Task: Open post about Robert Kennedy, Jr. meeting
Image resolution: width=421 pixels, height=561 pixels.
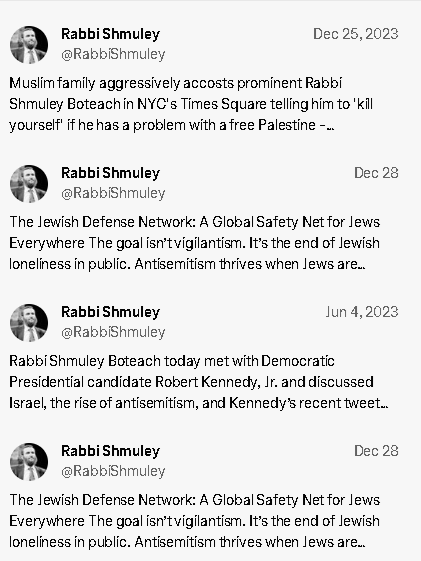Action: click(199, 382)
